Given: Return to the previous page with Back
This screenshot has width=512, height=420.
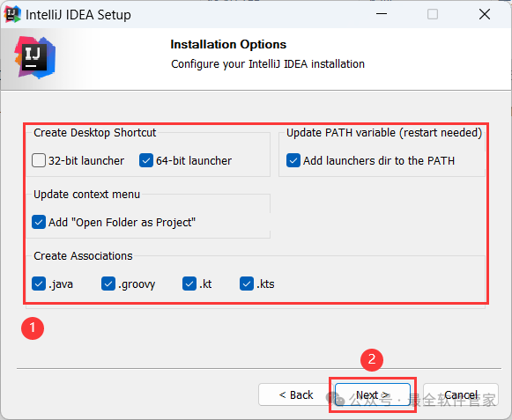Looking at the screenshot, I should pyautogui.click(x=296, y=394).
